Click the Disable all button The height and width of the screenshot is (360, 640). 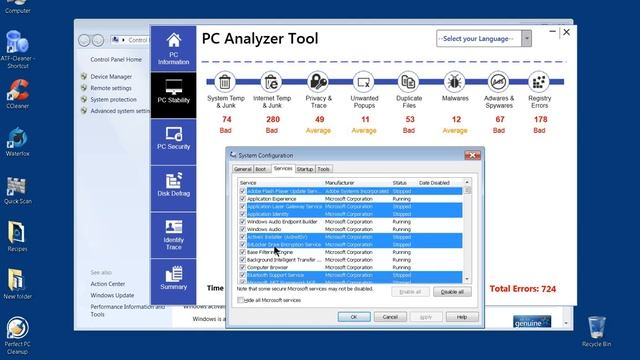[x=452, y=292]
